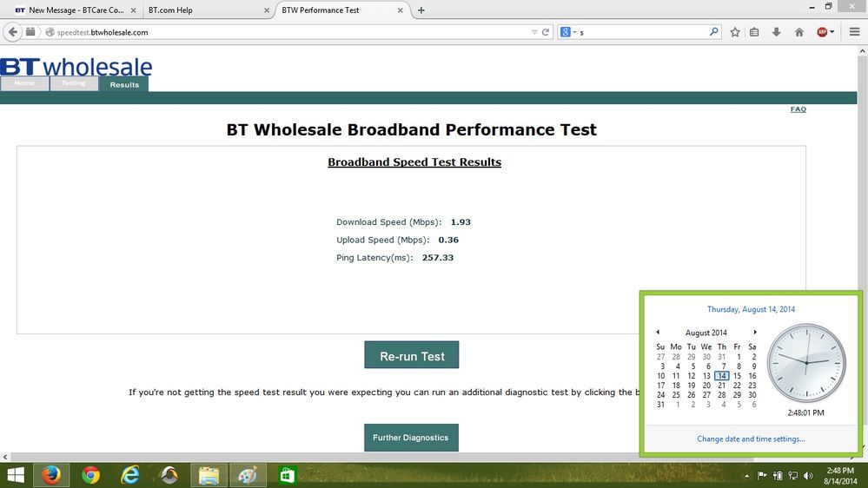Click the August 2014 calendar header
This screenshot has height=488, width=868.
pyautogui.click(x=706, y=333)
